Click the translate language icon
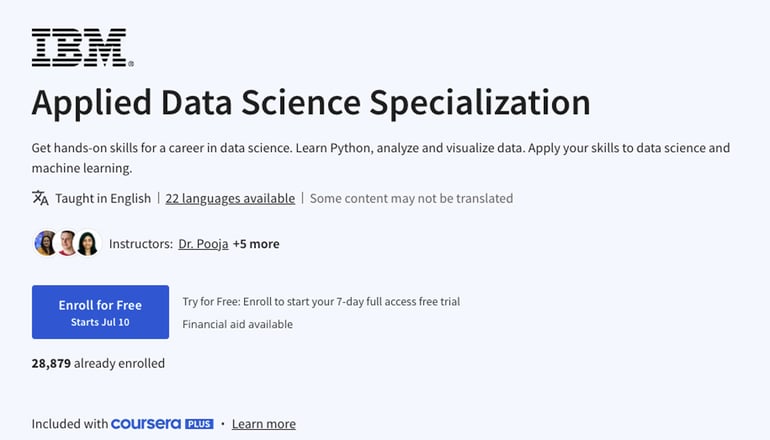The image size is (770, 440). (40, 198)
